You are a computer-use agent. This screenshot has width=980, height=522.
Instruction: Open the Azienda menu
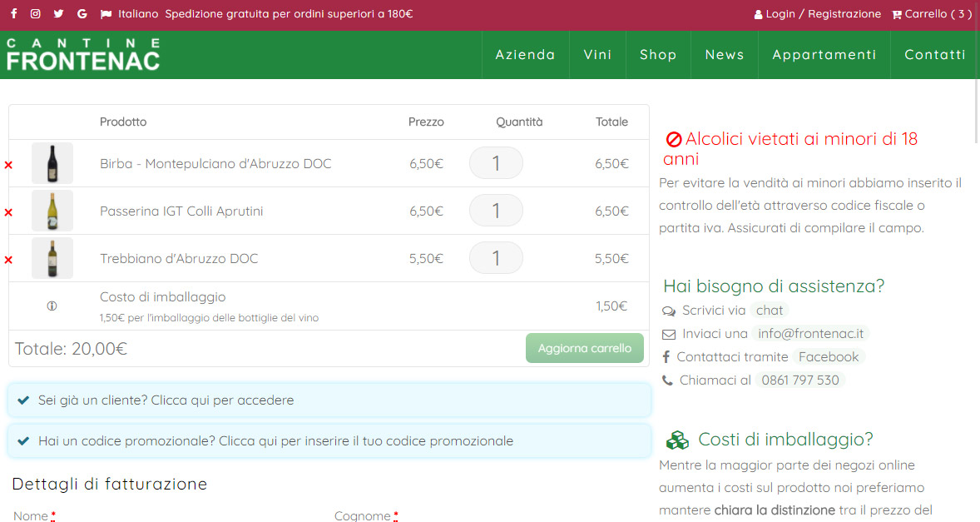[x=526, y=55]
